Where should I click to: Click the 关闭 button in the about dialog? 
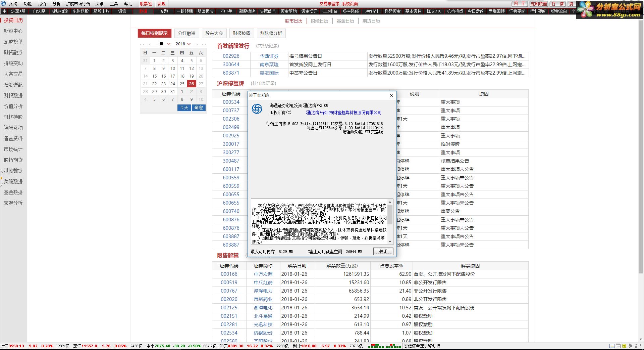[383, 251]
